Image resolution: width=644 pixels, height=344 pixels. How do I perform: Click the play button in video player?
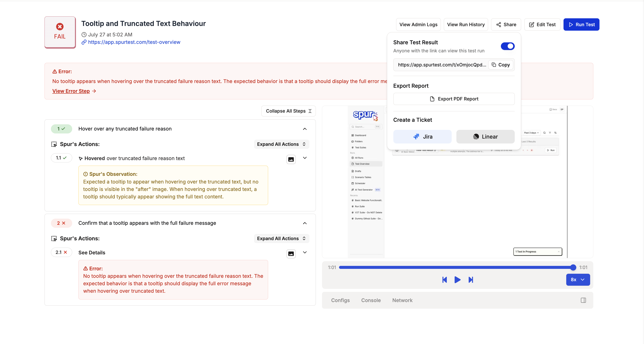[x=457, y=279]
